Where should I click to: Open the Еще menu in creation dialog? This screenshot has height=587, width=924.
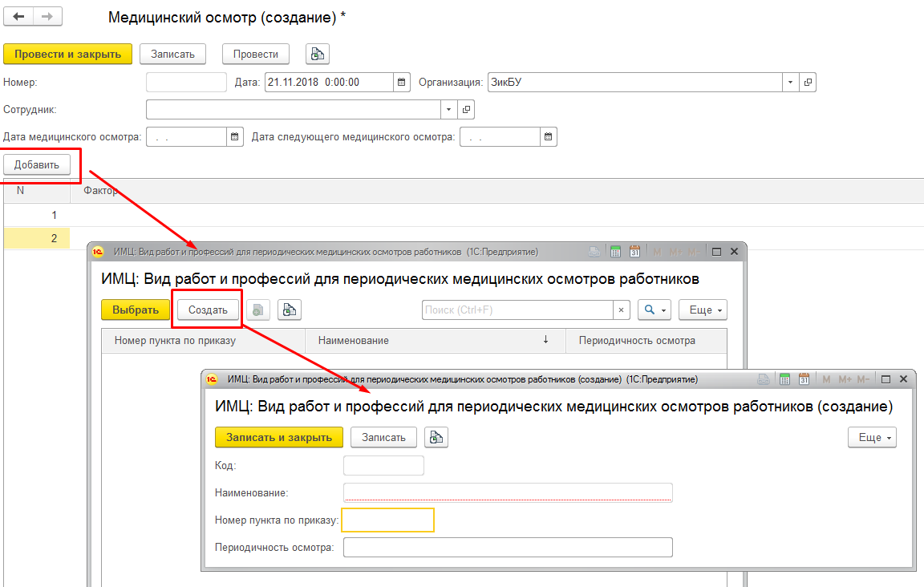click(872, 437)
